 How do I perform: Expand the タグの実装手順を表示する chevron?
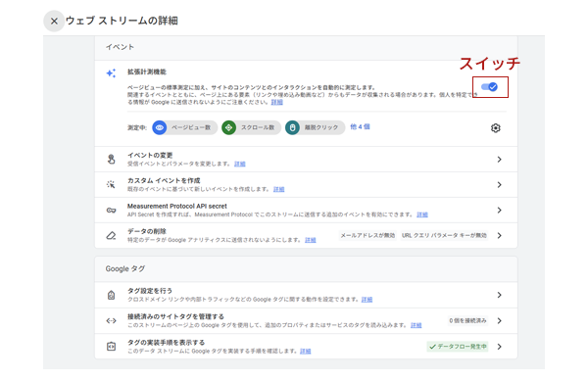coord(499,347)
